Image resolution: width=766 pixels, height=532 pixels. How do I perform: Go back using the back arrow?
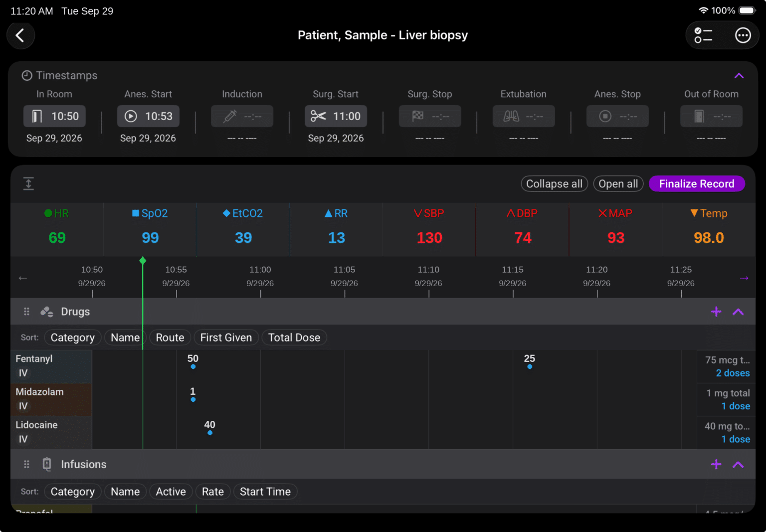pyautogui.click(x=20, y=35)
